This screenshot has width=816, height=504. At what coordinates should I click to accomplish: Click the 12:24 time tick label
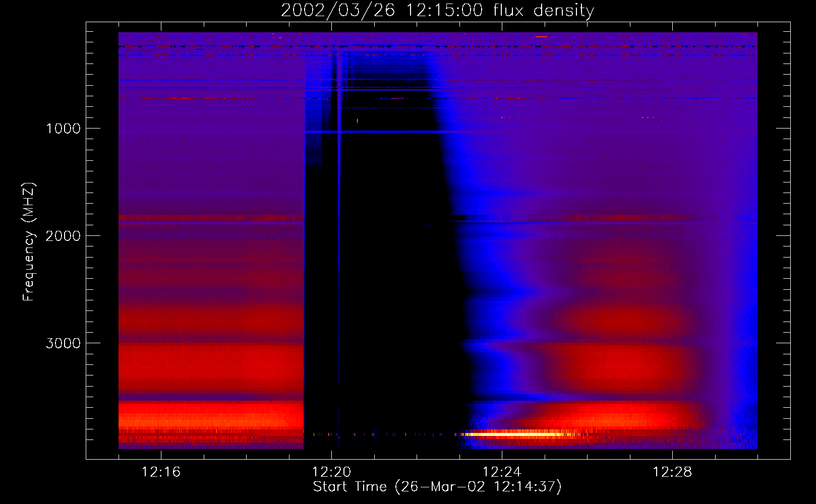[x=502, y=472]
